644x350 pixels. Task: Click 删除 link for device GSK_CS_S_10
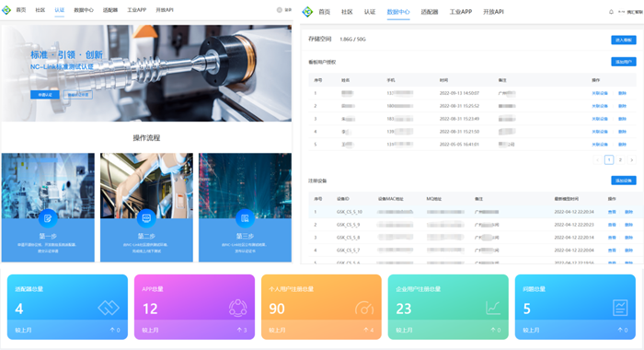point(628,212)
